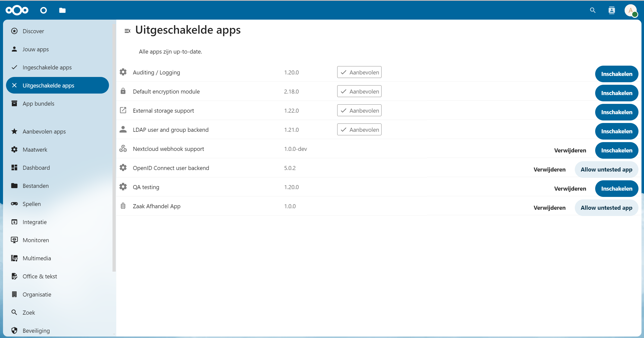Open Zoek category
The image size is (644, 338).
pos(57,313)
